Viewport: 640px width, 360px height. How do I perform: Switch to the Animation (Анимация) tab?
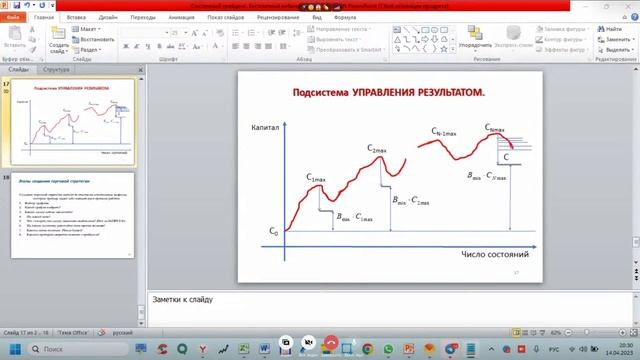click(181, 18)
